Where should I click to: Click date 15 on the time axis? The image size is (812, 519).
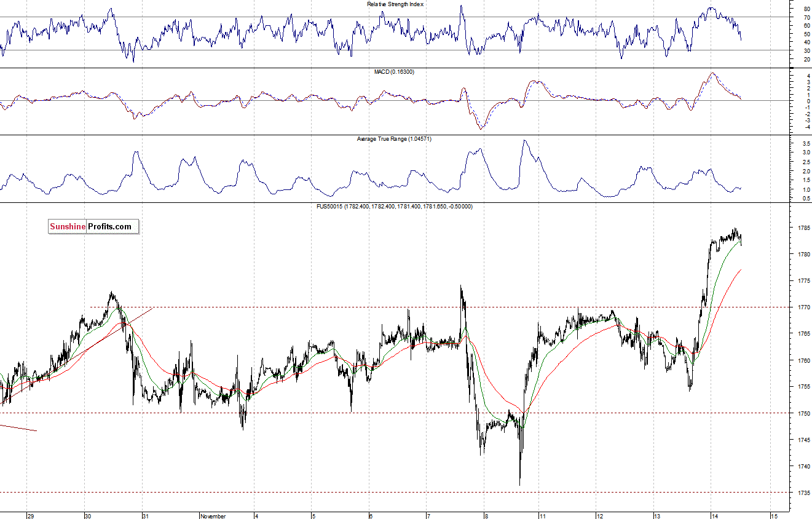(x=774, y=516)
